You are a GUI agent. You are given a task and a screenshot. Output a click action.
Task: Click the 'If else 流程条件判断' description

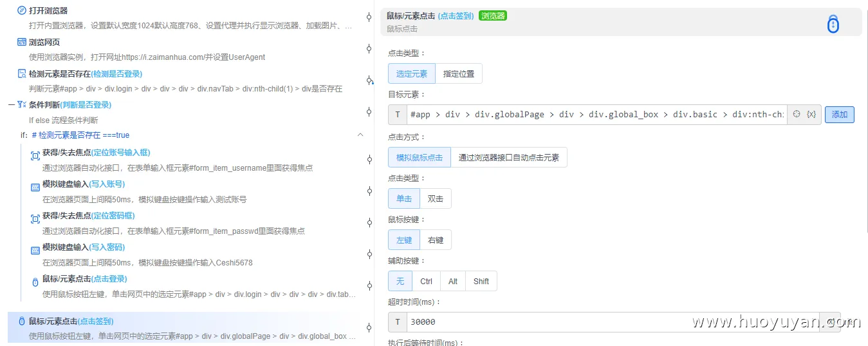64,120
